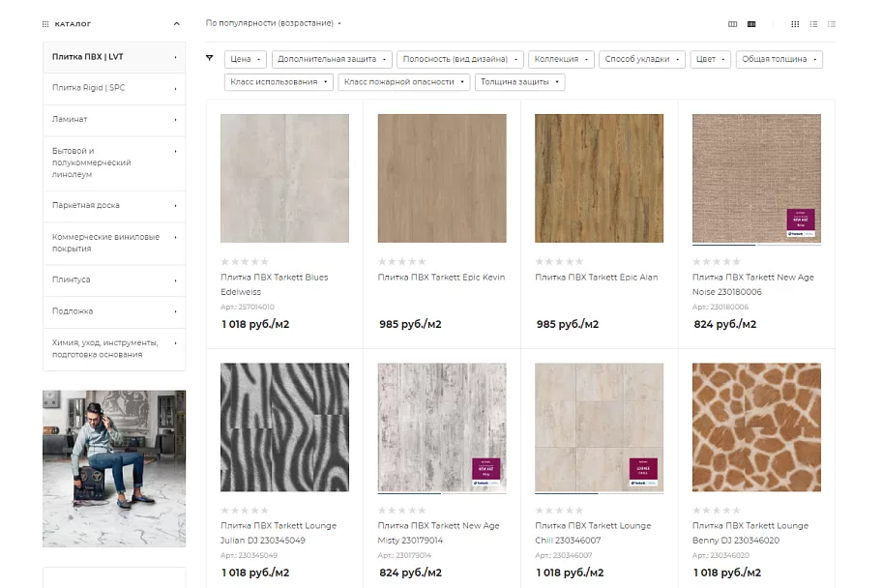Click the catalog grid icon beside Каталог
This screenshot has width=882, height=588.
pyautogui.click(x=45, y=24)
